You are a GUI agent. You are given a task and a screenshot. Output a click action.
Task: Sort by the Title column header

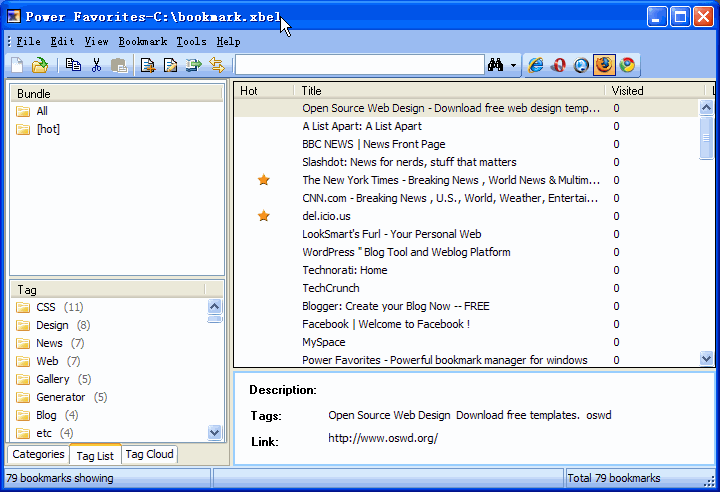450,91
